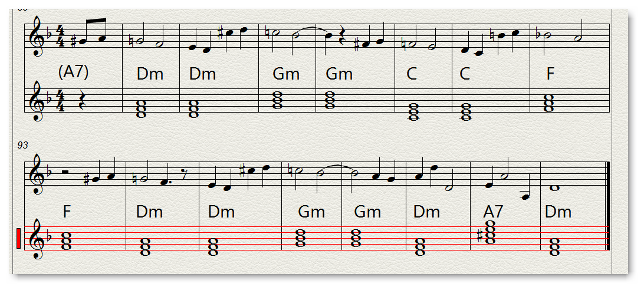Image resolution: width=644 pixels, height=290 pixels.
Task: Click the sharp accidental on the A7 chord
Action: [481, 238]
